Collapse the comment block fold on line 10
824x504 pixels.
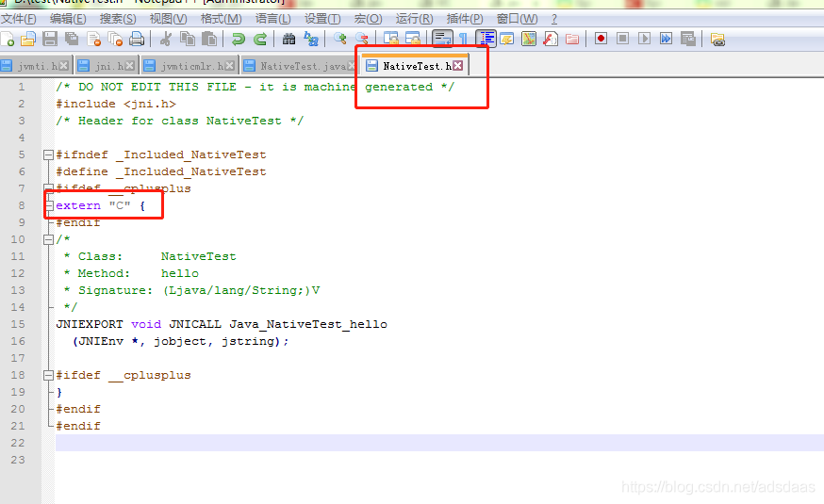tap(48, 239)
